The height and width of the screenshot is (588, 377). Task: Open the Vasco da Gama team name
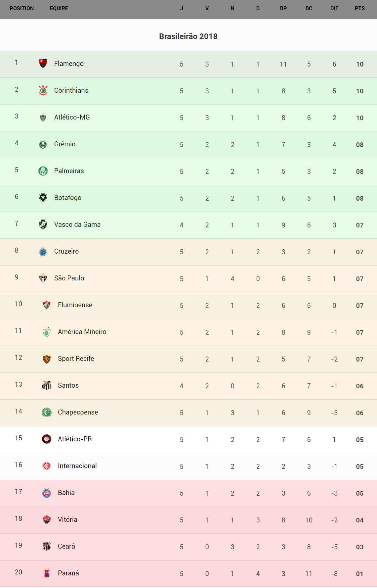pyautogui.click(x=77, y=224)
